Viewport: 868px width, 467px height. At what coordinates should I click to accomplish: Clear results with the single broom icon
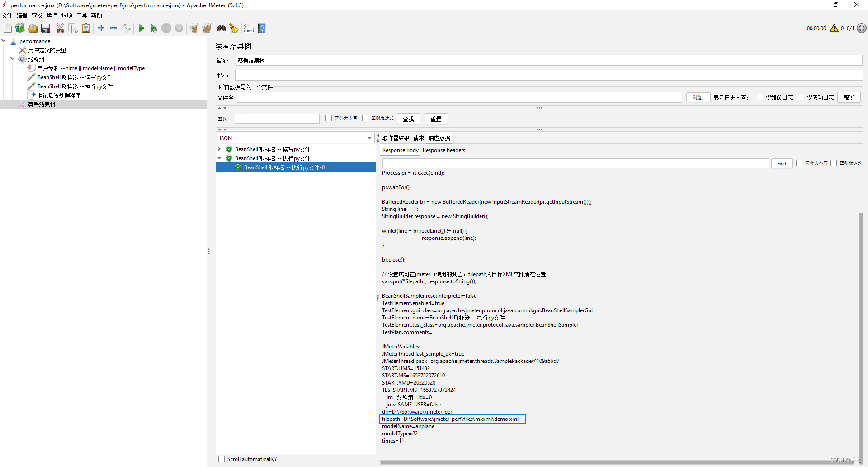pos(193,28)
